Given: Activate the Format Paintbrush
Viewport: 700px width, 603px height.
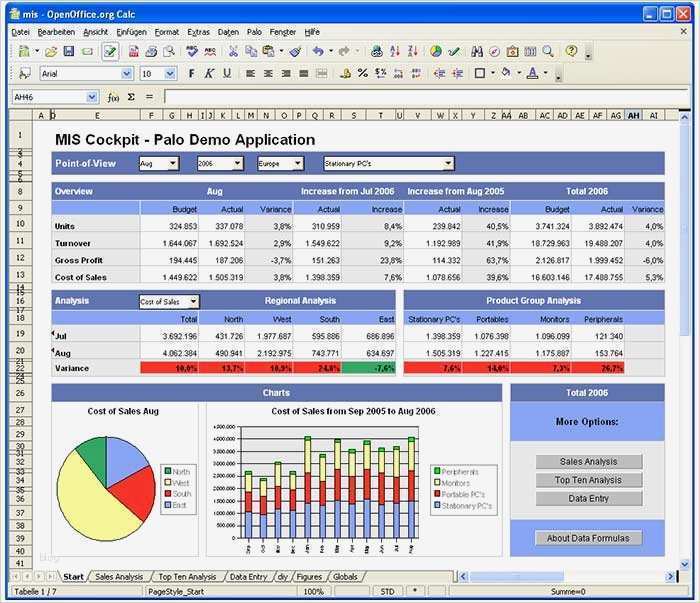Looking at the screenshot, I should click(295, 51).
